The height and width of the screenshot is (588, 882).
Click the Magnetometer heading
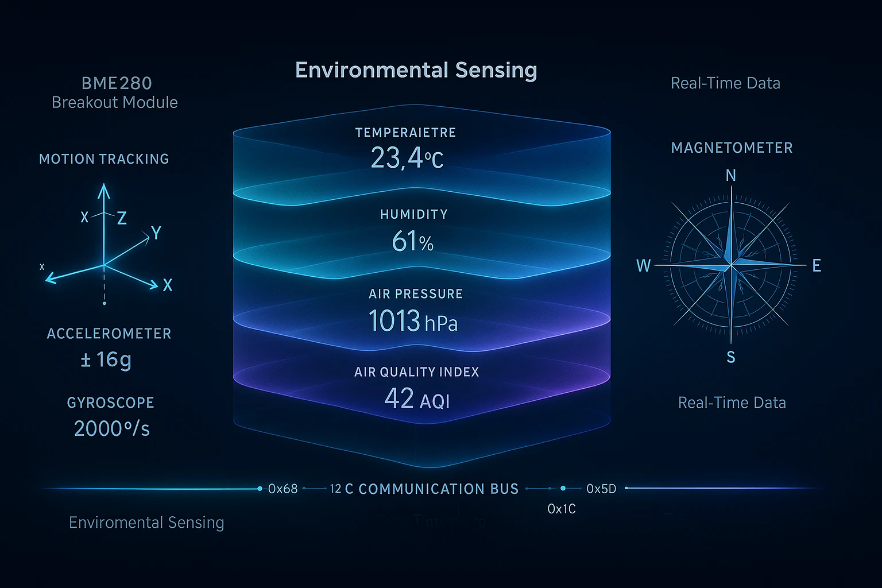click(732, 148)
